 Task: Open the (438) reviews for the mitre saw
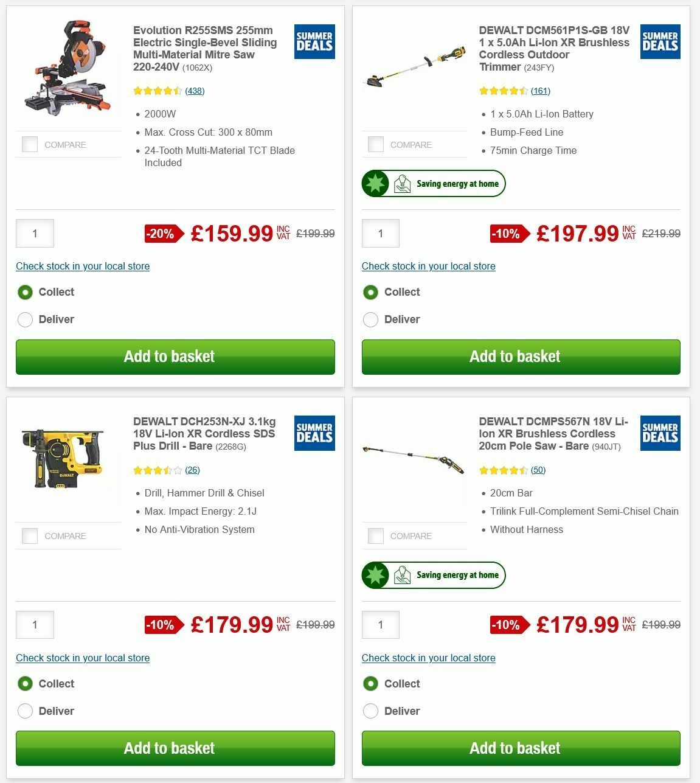195,90
